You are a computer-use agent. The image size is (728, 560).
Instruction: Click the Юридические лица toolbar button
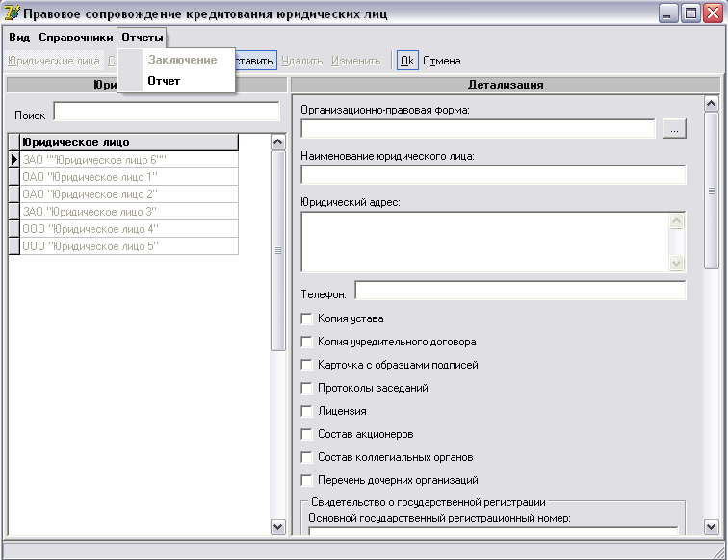54,61
